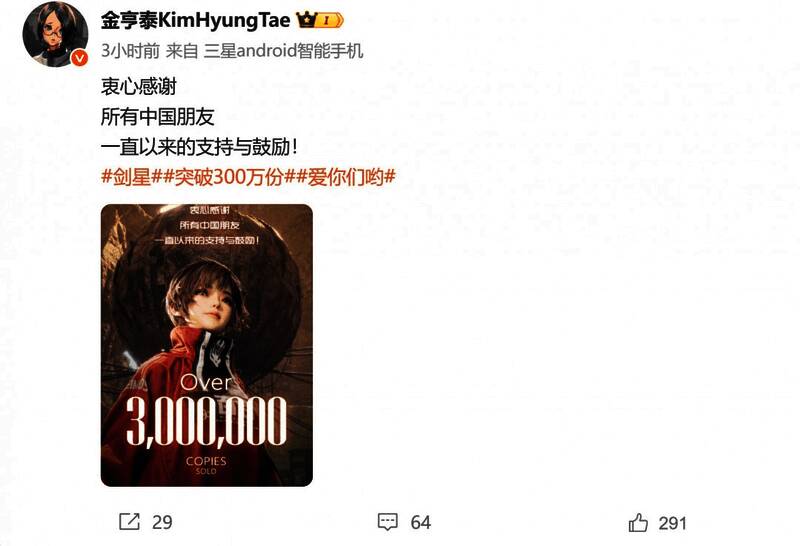Open username 金亨泰KimHyungTae profile link

[x=195, y=20]
